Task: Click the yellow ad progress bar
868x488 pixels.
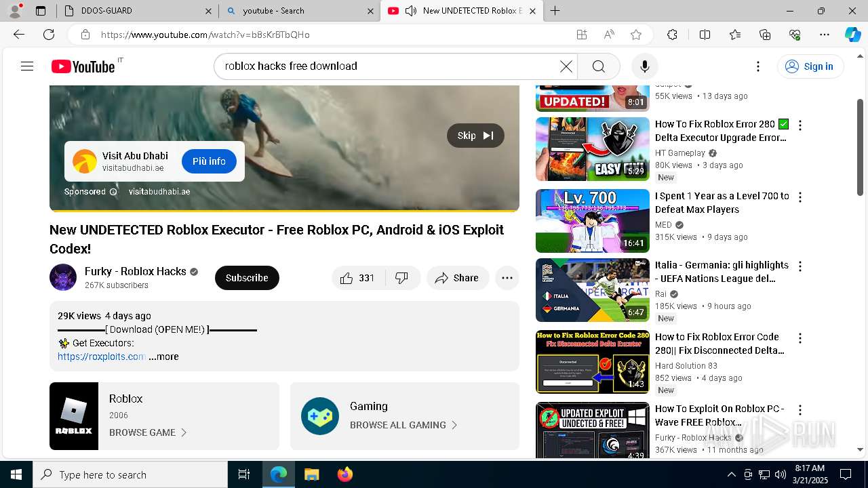Action: pyautogui.click(x=284, y=211)
